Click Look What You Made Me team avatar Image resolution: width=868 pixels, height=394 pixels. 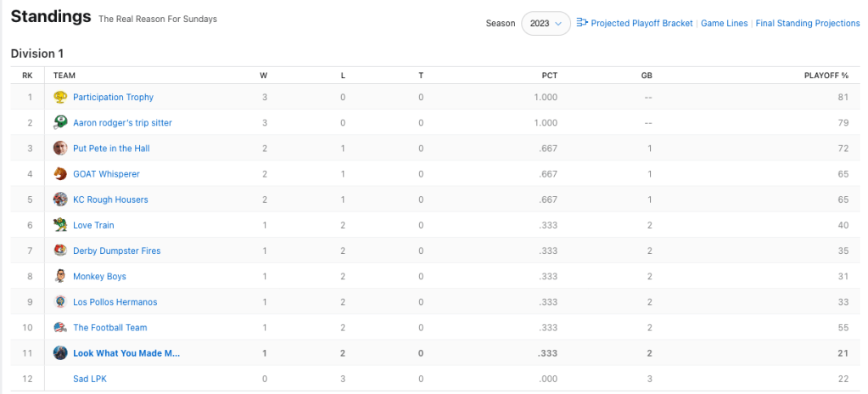pyautogui.click(x=60, y=353)
